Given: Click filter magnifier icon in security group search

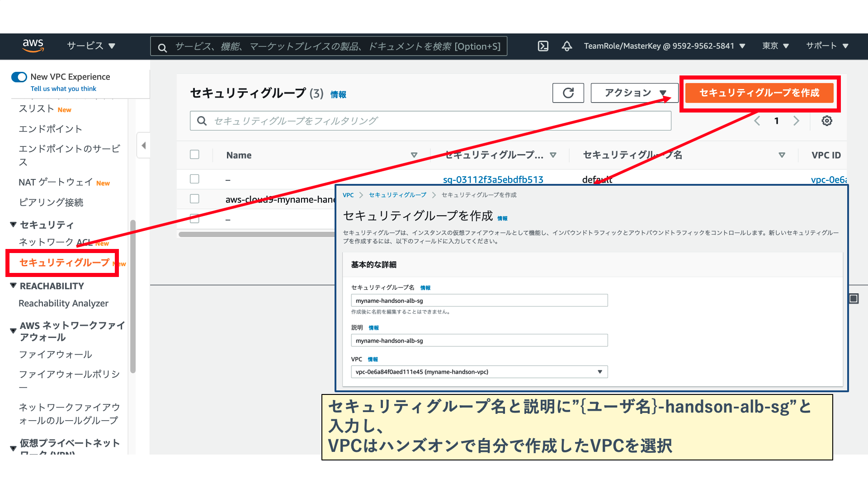Looking at the screenshot, I should (202, 121).
